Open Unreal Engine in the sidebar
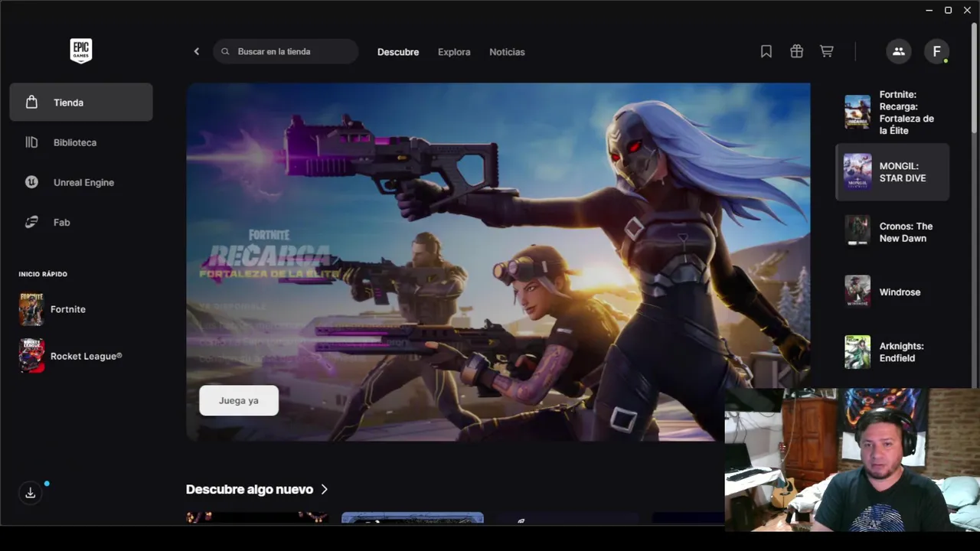Image resolution: width=980 pixels, height=551 pixels. pyautogui.click(x=81, y=182)
